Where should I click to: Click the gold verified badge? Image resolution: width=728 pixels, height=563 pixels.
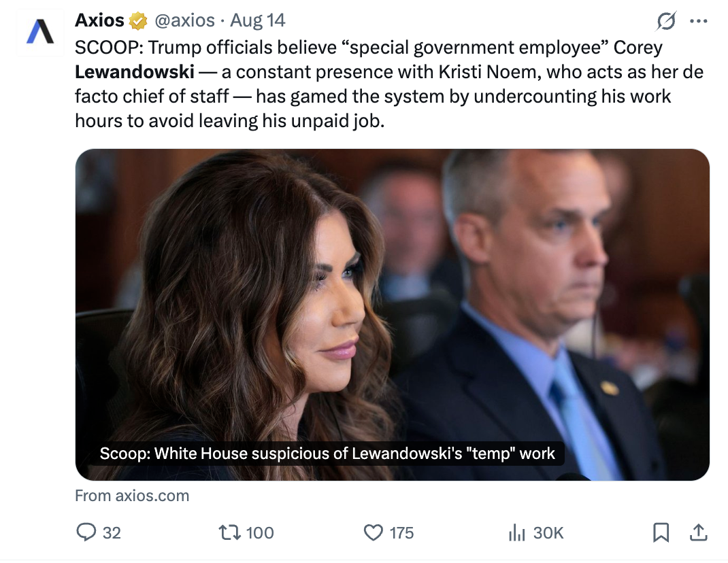point(138,21)
